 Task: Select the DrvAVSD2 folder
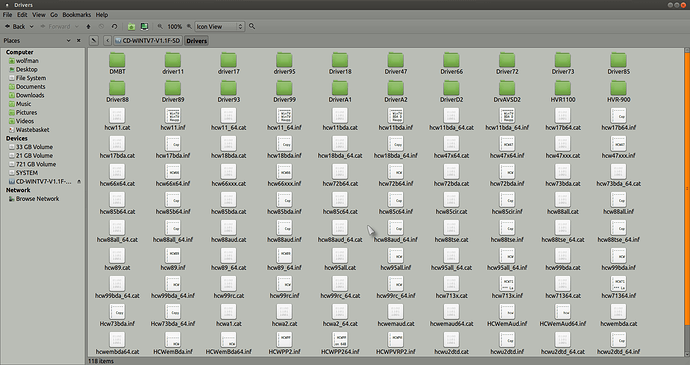click(507, 92)
